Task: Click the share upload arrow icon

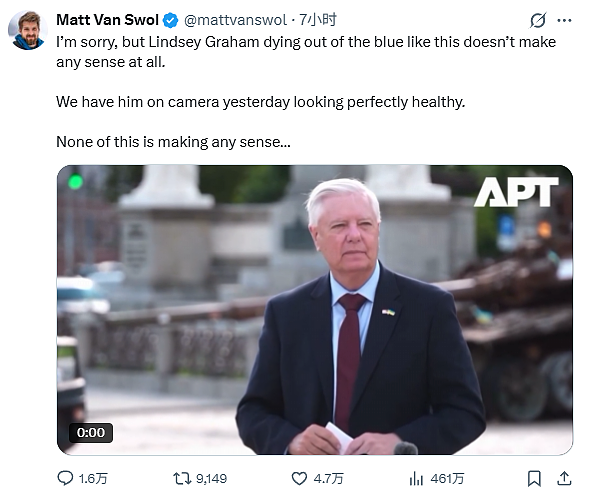Action: [564, 479]
